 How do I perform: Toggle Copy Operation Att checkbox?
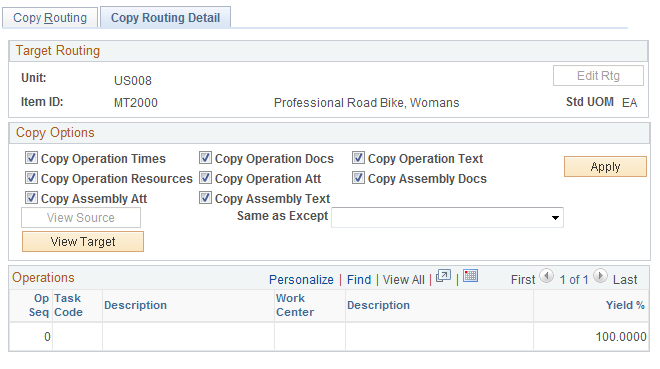(x=205, y=178)
